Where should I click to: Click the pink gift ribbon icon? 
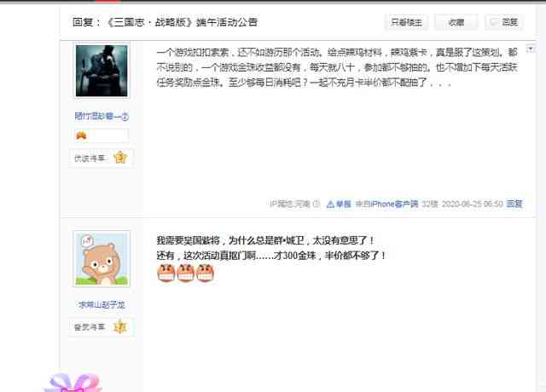[x=73, y=383]
